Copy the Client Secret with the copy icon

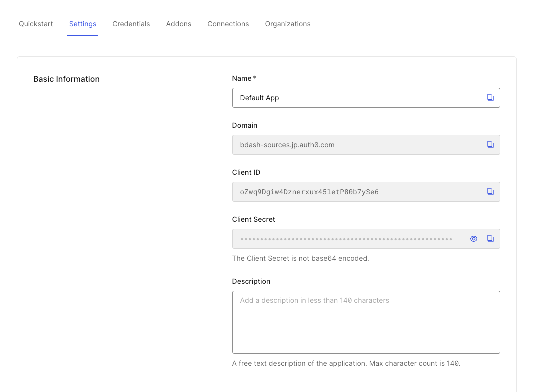coord(490,238)
